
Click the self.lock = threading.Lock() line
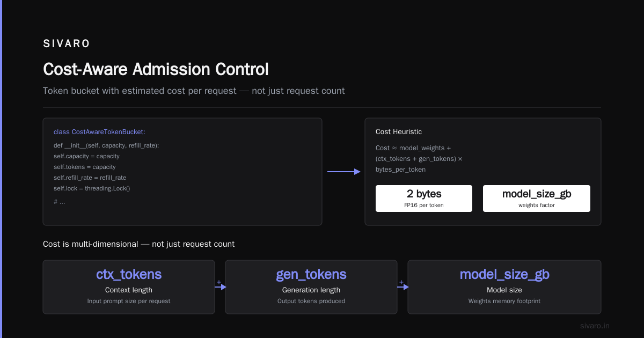92,188
